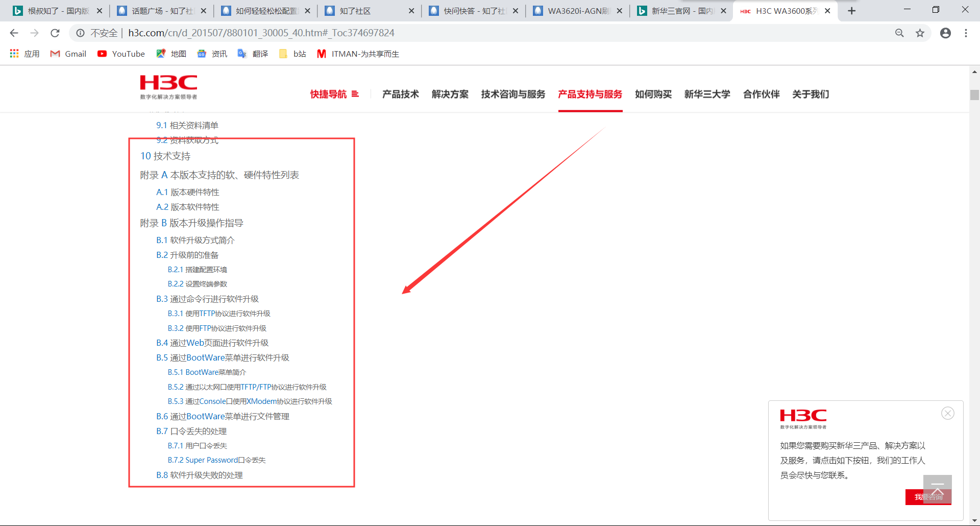This screenshot has width=980, height=526.
Task: Click the vertical scrollbar thumb
Action: point(974,95)
